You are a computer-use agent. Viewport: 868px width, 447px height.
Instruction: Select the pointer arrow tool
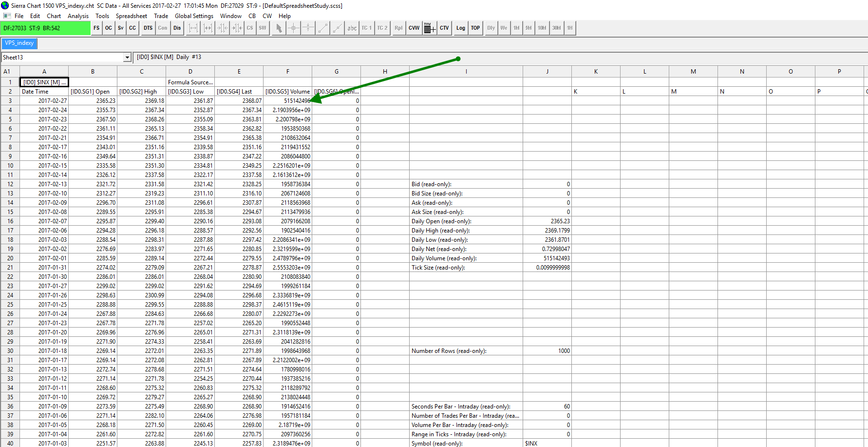click(279, 28)
